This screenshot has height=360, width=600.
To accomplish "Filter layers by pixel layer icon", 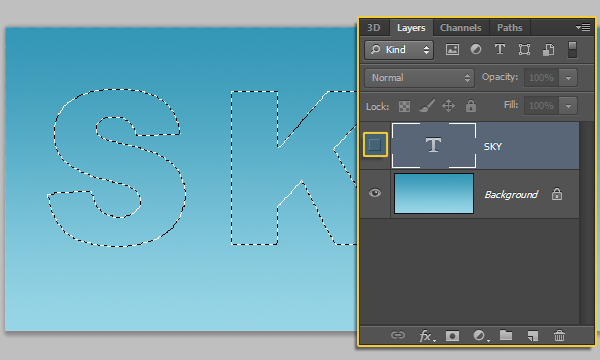I will [x=452, y=49].
